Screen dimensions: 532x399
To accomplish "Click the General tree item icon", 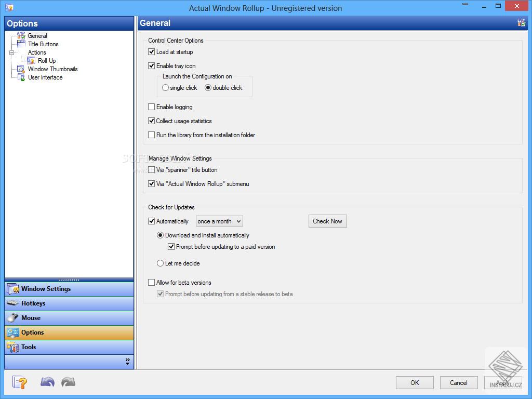I will [x=21, y=36].
